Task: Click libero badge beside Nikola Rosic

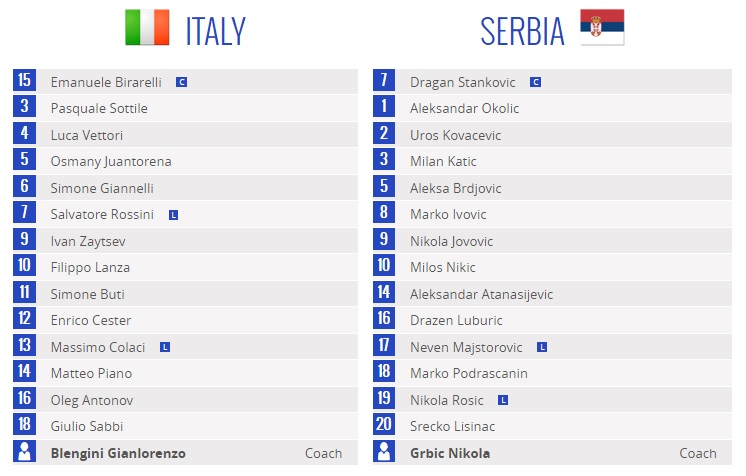Action: pyautogui.click(x=503, y=400)
